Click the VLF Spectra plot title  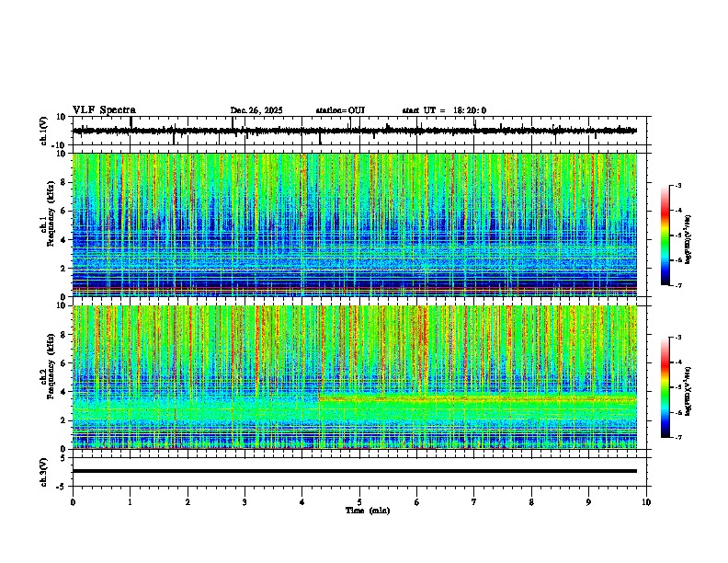[x=104, y=110]
